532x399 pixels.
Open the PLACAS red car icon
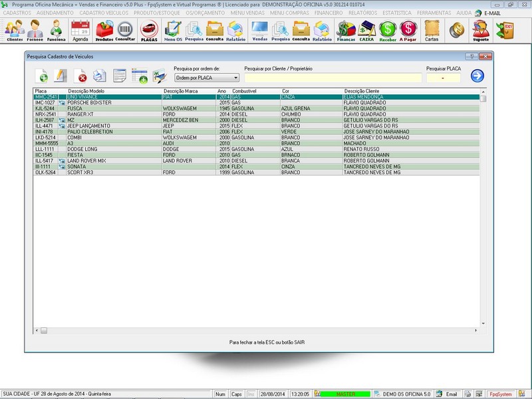point(149,31)
